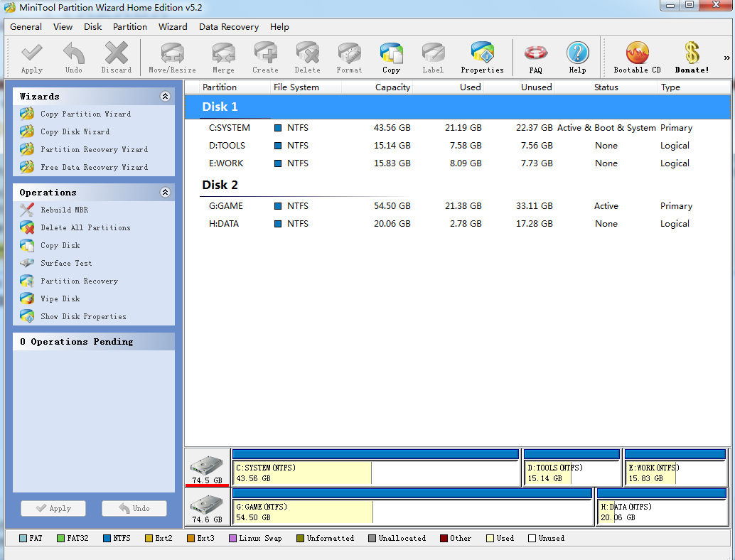Select the D:TOOLS partition row
Screen dimensions: 735x560
click(x=458, y=145)
